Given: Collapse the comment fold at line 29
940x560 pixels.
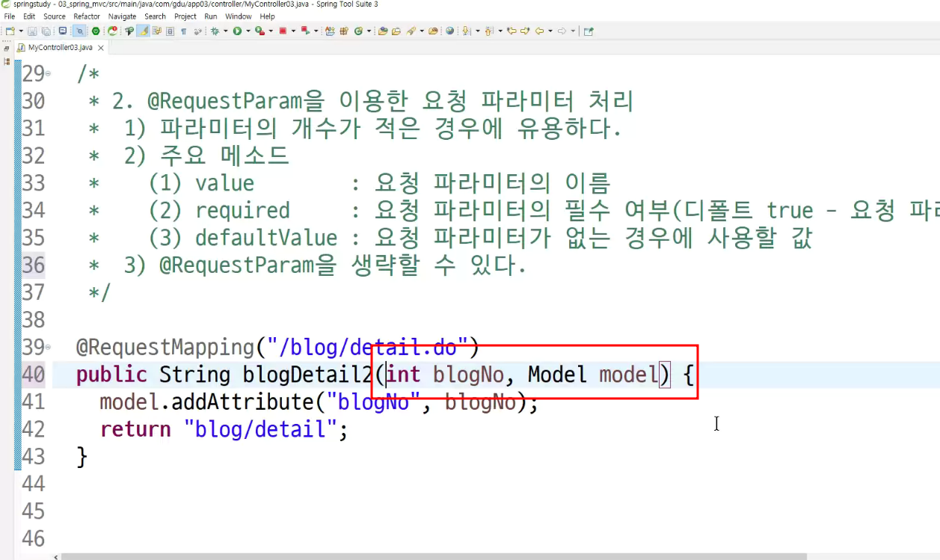Looking at the screenshot, I should click(x=49, y=73).
